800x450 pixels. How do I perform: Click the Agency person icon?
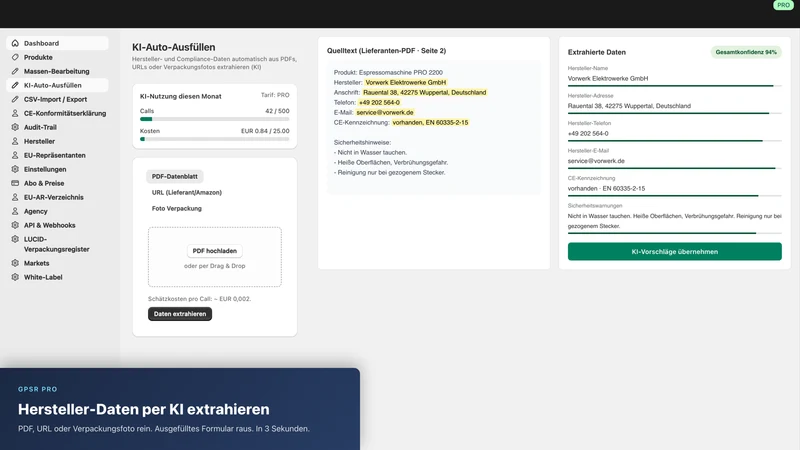15,211
